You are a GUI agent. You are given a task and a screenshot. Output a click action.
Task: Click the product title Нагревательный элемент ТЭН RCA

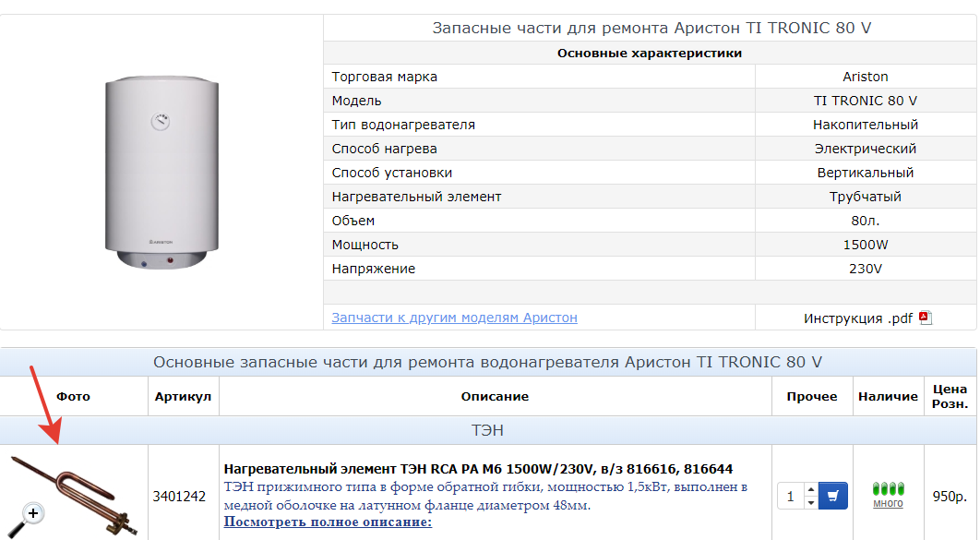(478, 469)
